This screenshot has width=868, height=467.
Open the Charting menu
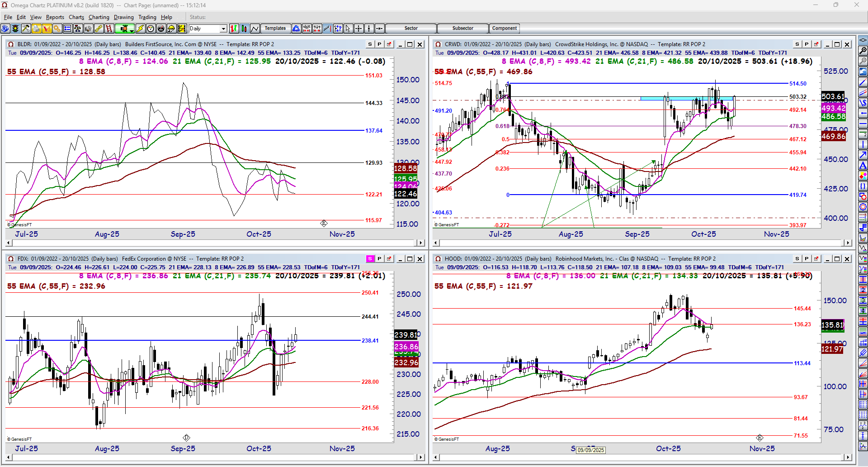(99, 17)
